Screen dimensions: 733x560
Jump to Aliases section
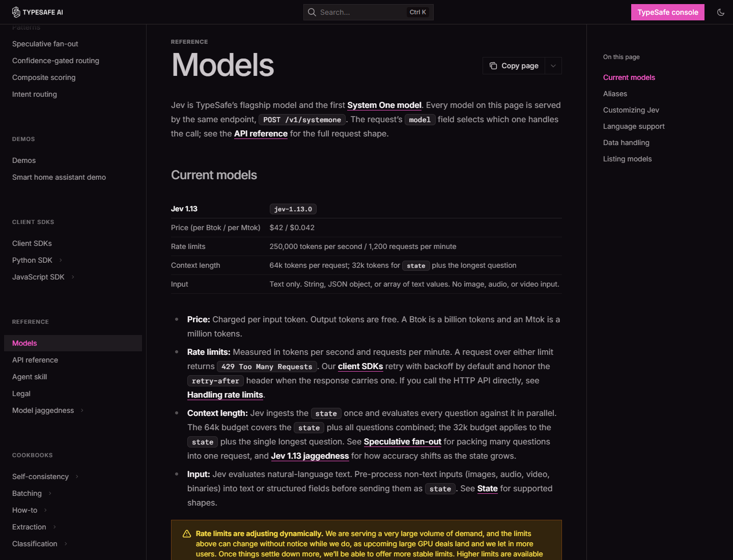[x=615, y=94]
